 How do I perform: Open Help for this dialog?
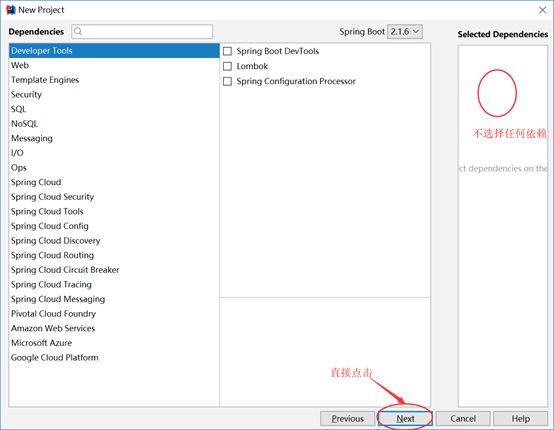click(x=520, y=419)
